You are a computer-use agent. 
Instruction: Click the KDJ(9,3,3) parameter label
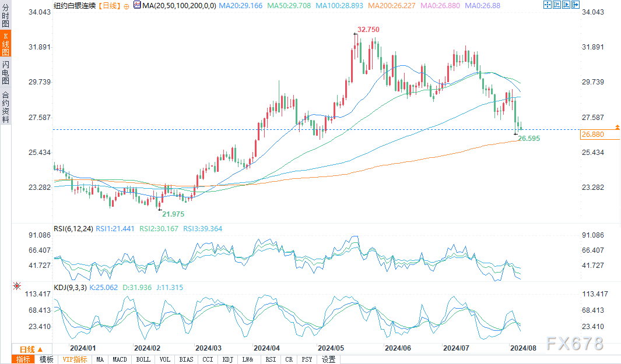tap(70, 288)
